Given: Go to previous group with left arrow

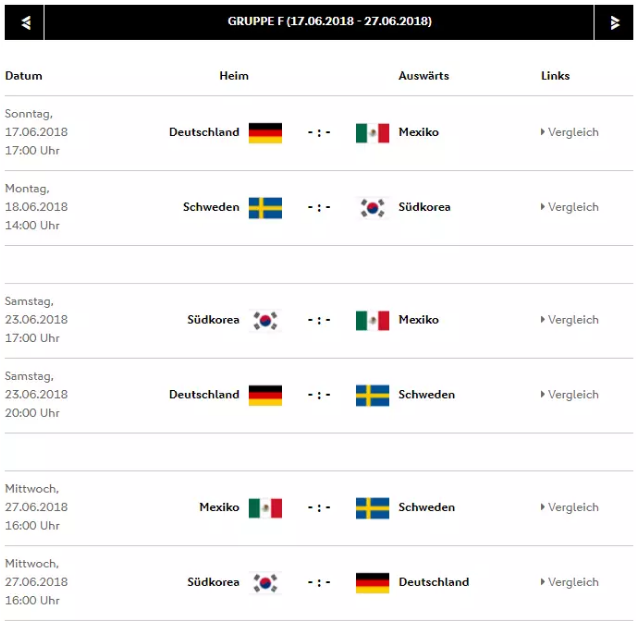Looking at the screenshot, I should pyautogui.click(x=24, y=22).
